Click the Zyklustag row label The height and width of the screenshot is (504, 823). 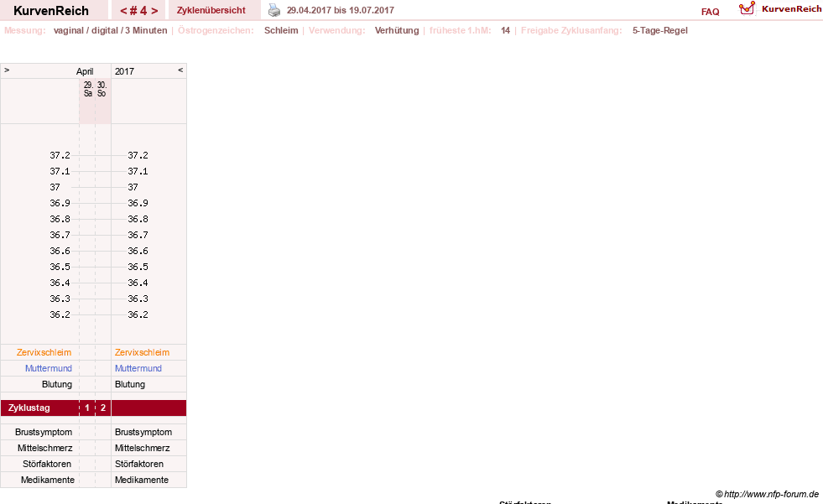point(29,408)
